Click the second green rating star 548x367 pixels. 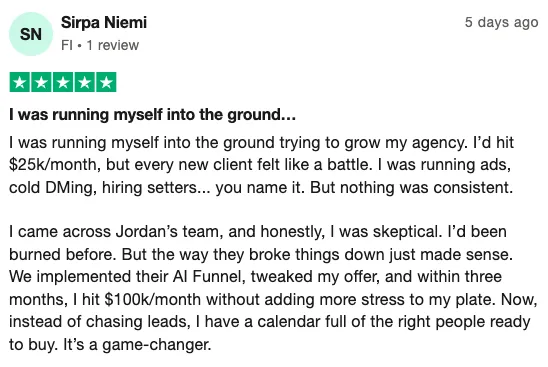point(41,82)
